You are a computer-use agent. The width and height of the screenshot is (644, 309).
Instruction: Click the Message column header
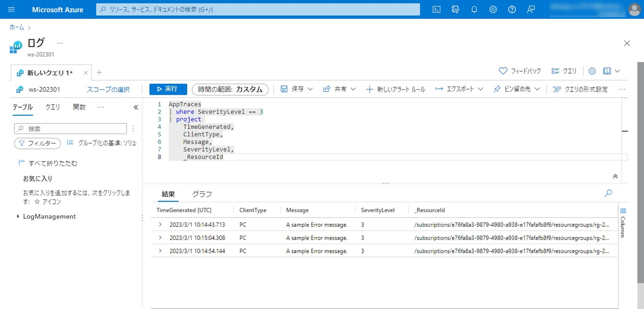(x=297, y=210)
